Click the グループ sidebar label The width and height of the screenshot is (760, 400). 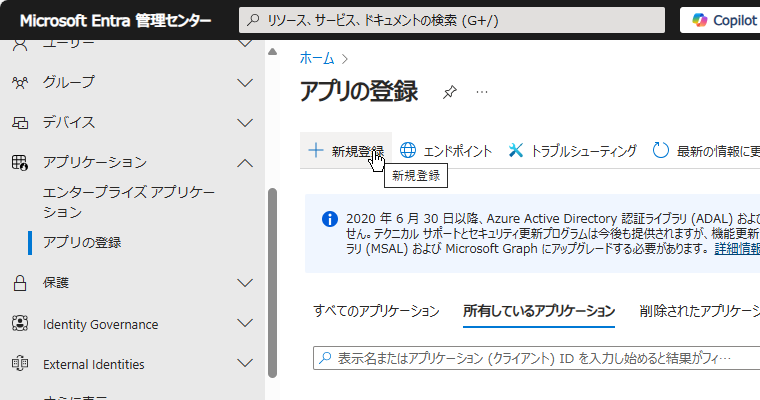pos(68,82)
